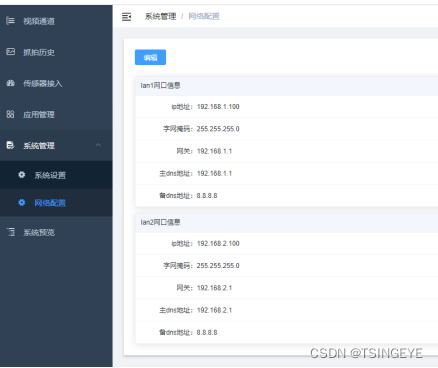The image size is (438, 368).
Task: Open the 系统预览 menu item
Action: click(56, 232)
